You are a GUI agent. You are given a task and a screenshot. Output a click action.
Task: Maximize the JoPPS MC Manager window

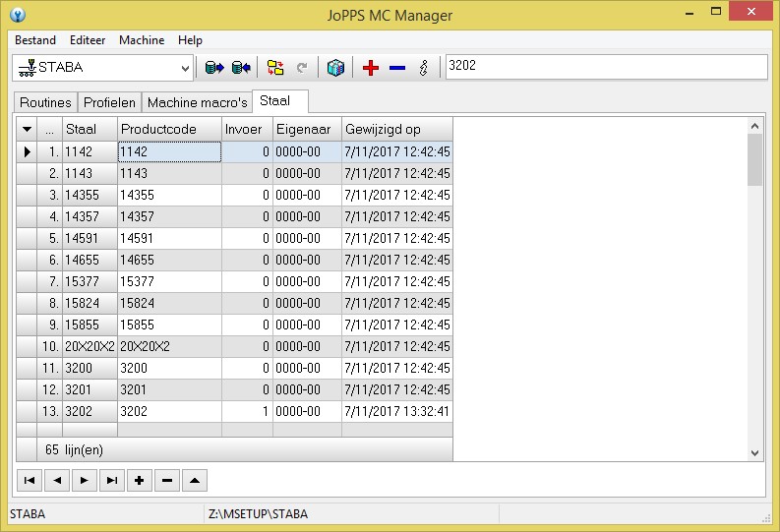tap(716, 12)
